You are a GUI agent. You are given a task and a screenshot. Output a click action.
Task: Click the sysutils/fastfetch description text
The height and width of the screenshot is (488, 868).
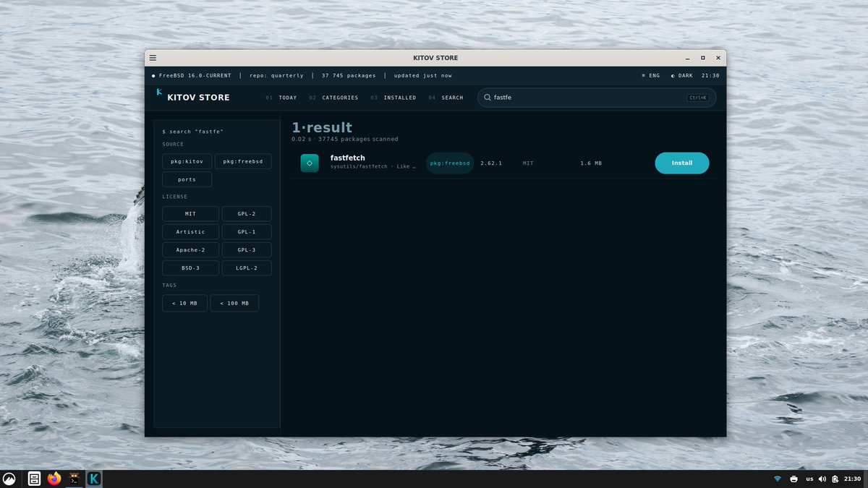[x=373, y=167]
